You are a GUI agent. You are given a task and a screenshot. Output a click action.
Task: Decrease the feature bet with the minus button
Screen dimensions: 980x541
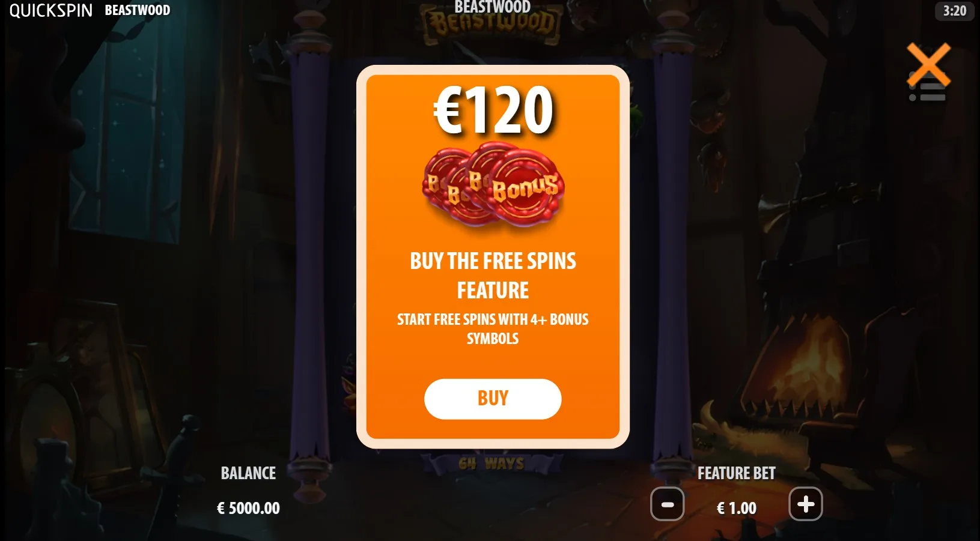[667, 504]
